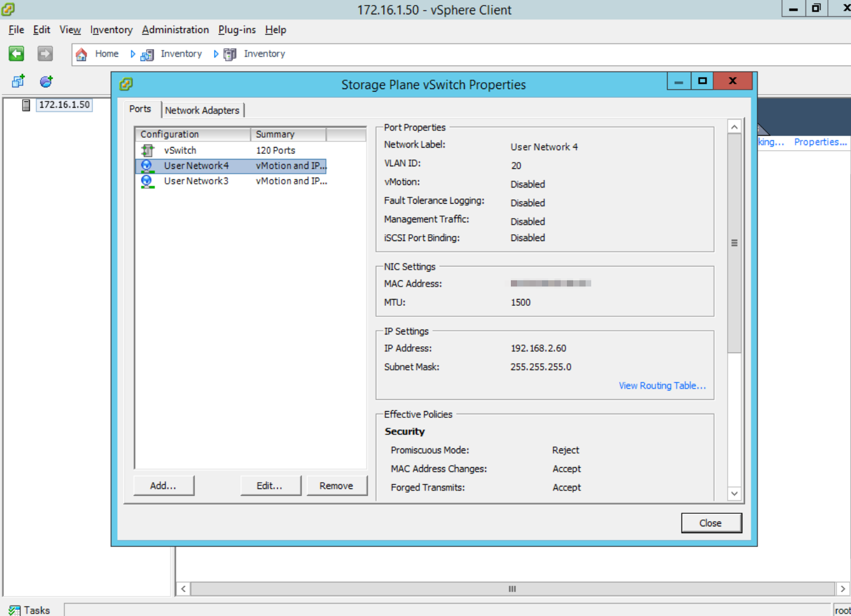851x616 pixels.
Task: Expand the breadcrumb arrow after Home
Action: pos(133,54)
